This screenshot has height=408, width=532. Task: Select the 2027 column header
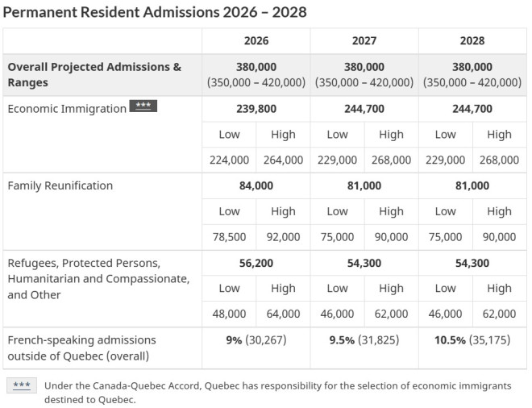click(x=364, y=40)
